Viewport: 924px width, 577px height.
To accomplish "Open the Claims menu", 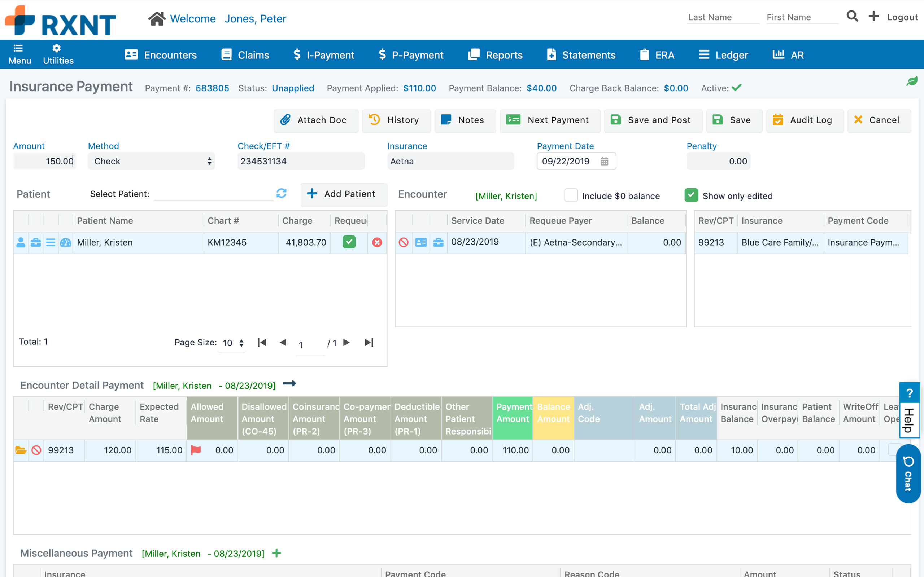I will point(245,55).
